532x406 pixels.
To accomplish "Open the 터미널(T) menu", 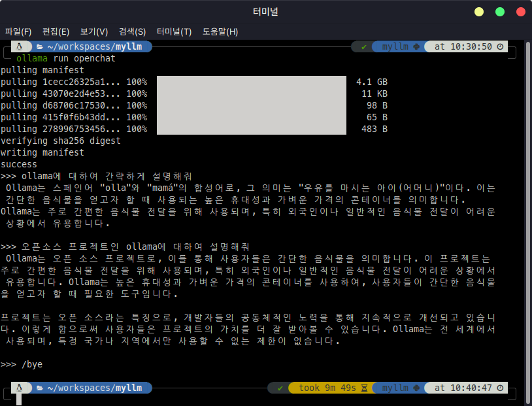I will (x=174, y=32).
